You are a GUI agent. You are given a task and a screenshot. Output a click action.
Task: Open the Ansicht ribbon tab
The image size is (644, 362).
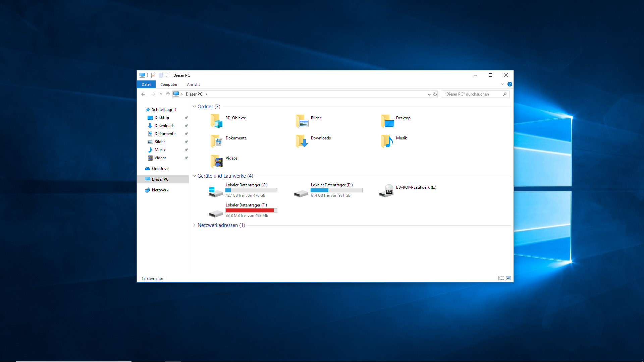coord(193,84)
